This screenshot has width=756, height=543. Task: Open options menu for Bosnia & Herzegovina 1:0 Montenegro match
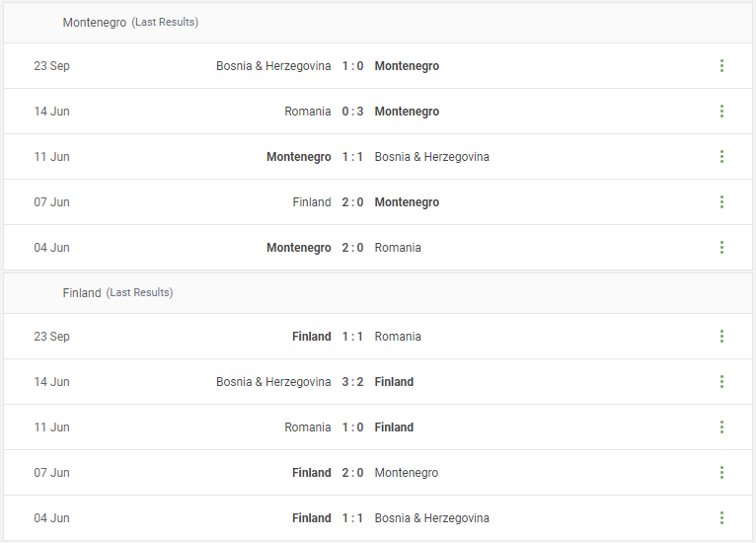point(721,65)
